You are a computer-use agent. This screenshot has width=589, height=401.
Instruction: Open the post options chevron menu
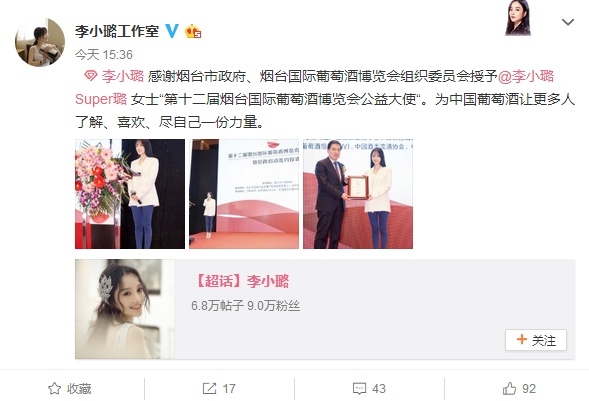click(568, 22)
